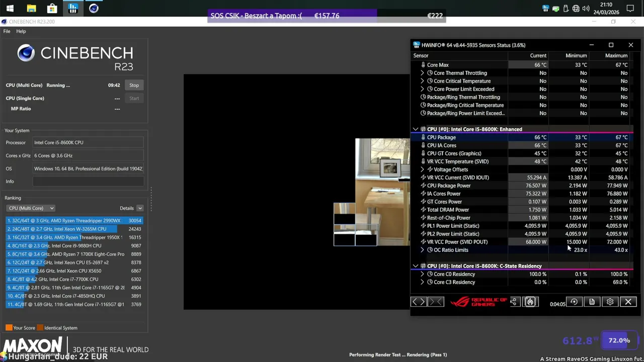This screenshot has width=644, height=362.
Task: Expand the Core C3 Residency row
Action: click(423, 282)
